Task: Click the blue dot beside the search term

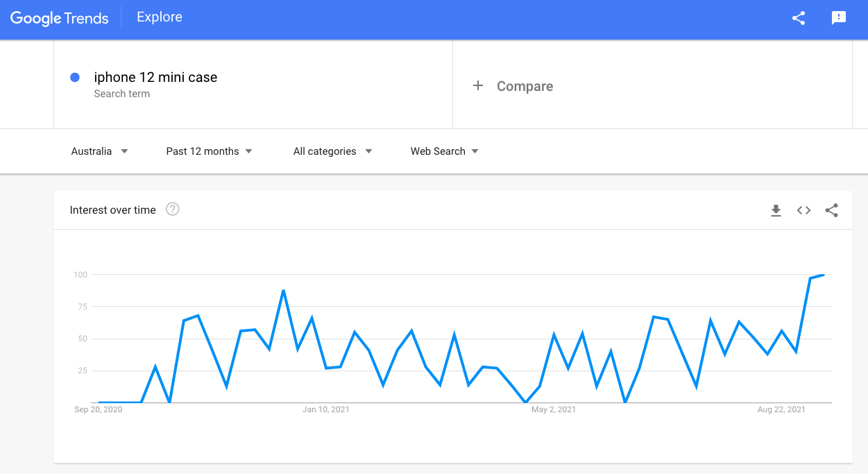Action: pyautogui.click(x=75, y=78)
